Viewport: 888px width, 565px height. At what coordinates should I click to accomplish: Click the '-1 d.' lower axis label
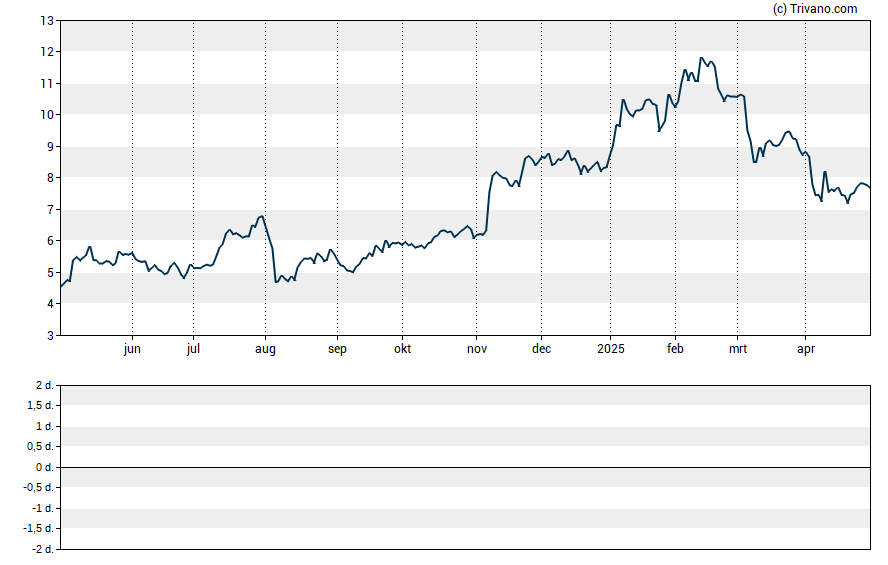[43, 508]
